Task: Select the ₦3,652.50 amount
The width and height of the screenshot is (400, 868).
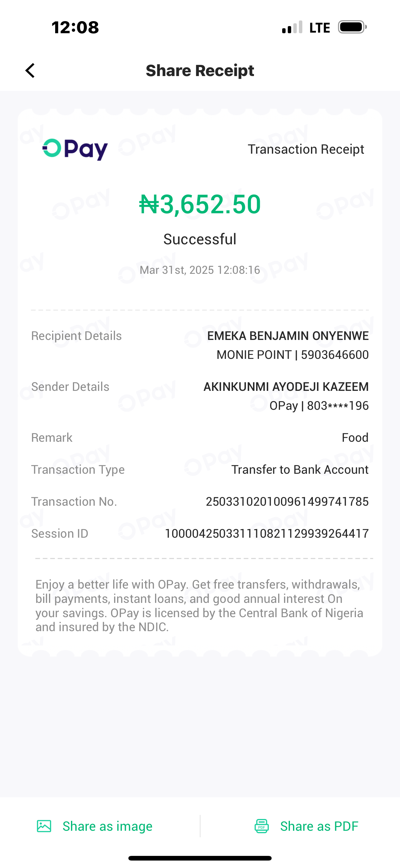Action: pos(200,204)
